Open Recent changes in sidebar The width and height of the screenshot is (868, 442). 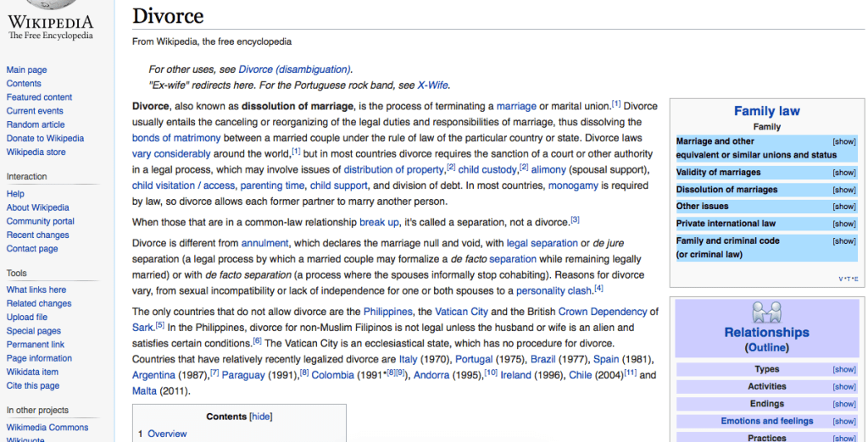pos(38,235)
